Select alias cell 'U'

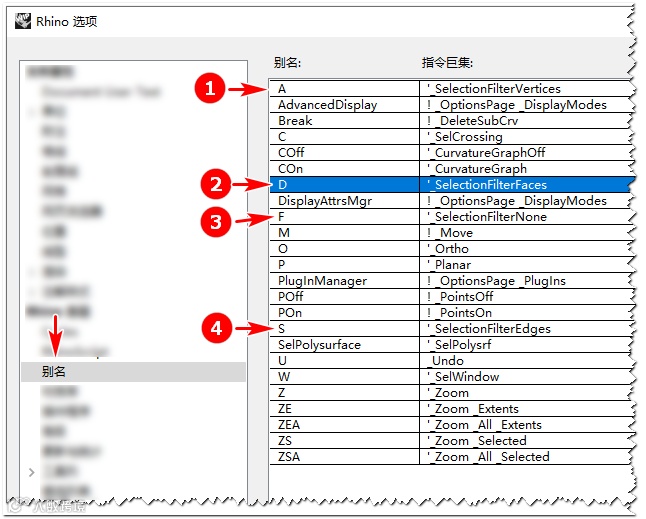pyautogui.click(x=344, y=361)
